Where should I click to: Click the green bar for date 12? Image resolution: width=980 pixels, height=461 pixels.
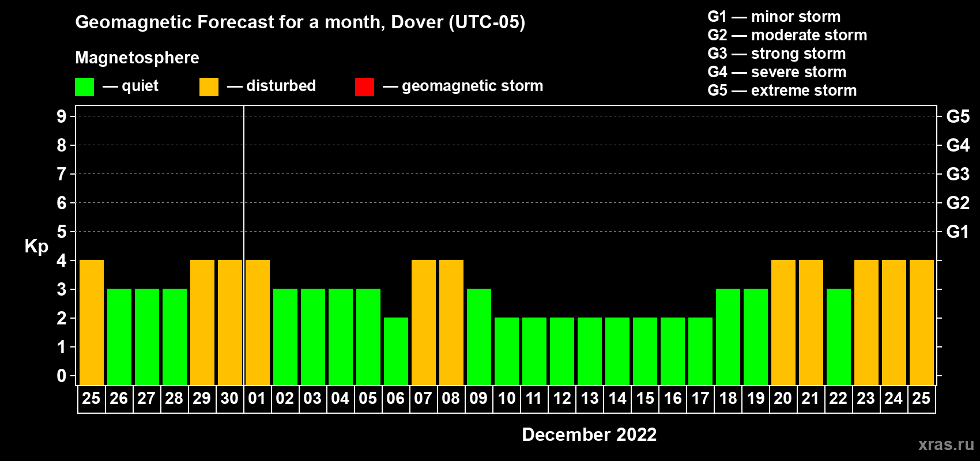click(x=562, y=352)
